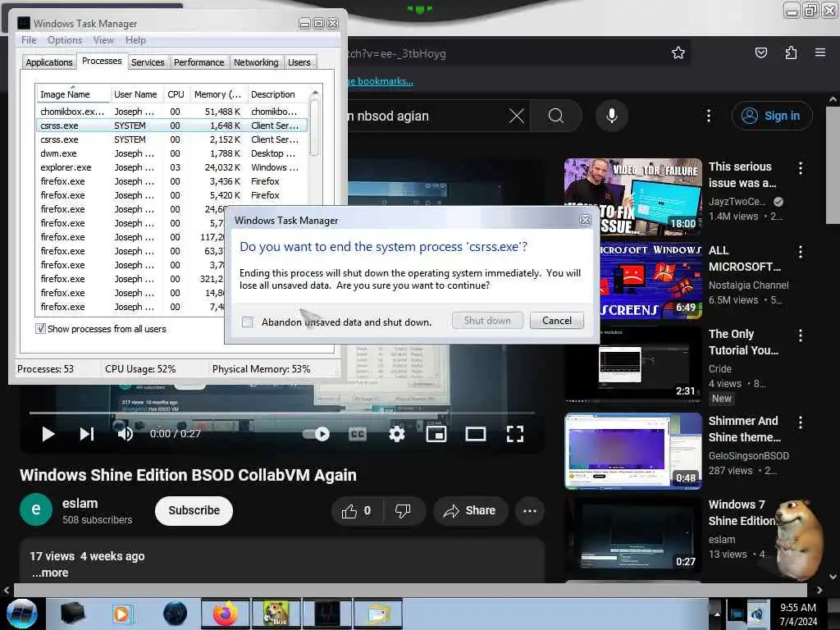Open Windows Start orb
Viewport: 840px width, 630px height.
coord(21,614)
